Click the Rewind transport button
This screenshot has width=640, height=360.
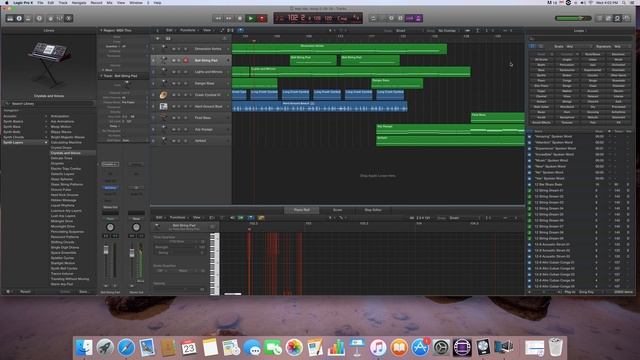pyautogui.click(x=218, y=18)
